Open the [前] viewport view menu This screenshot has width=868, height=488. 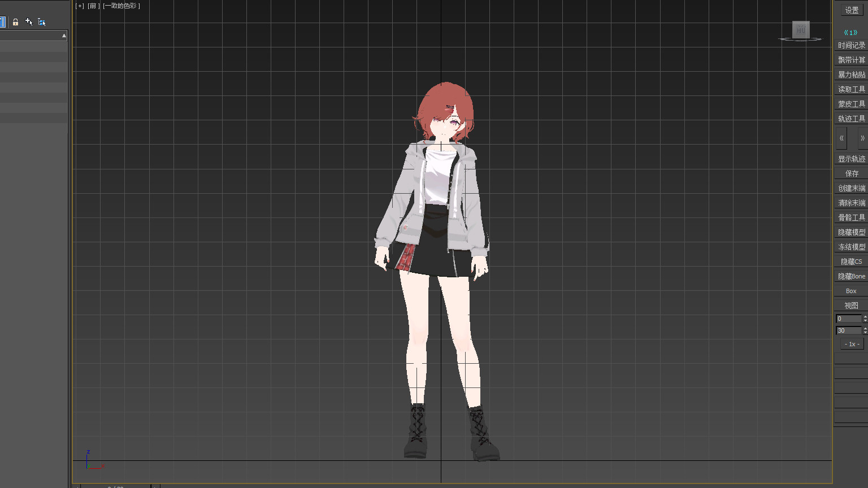tap(93, 6)
